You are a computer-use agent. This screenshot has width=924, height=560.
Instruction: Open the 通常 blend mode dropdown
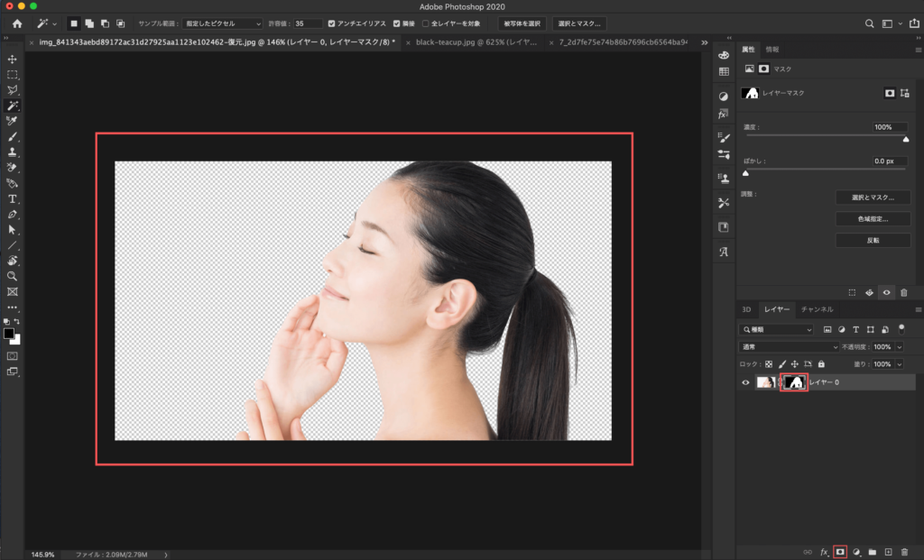tap(789, 347)
